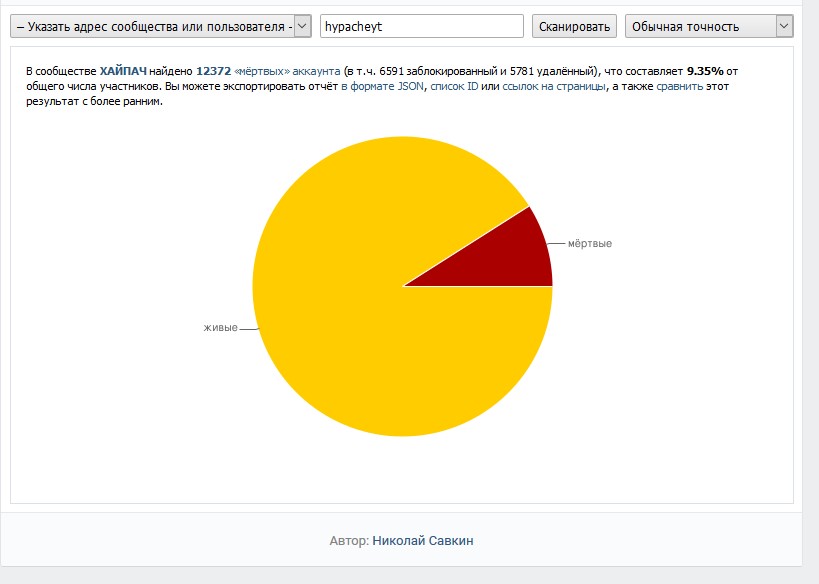Open author Николай Савкин profile link
Viewport: 819px width, 584px height.
point(423,541)
